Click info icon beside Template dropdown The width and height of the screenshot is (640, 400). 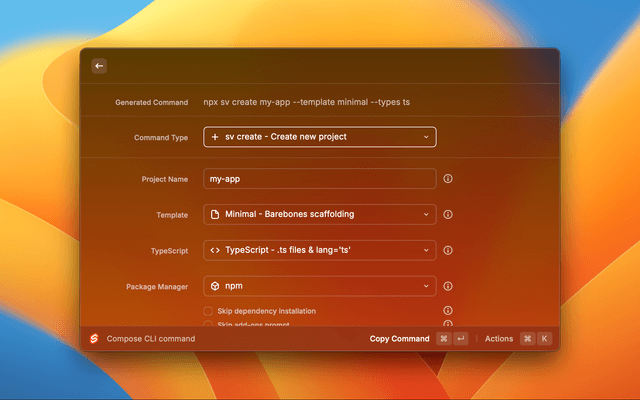tap(448, 214)
